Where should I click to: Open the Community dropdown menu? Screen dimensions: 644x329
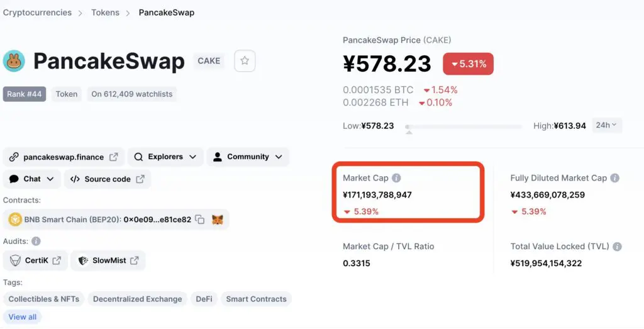point(248,157)
